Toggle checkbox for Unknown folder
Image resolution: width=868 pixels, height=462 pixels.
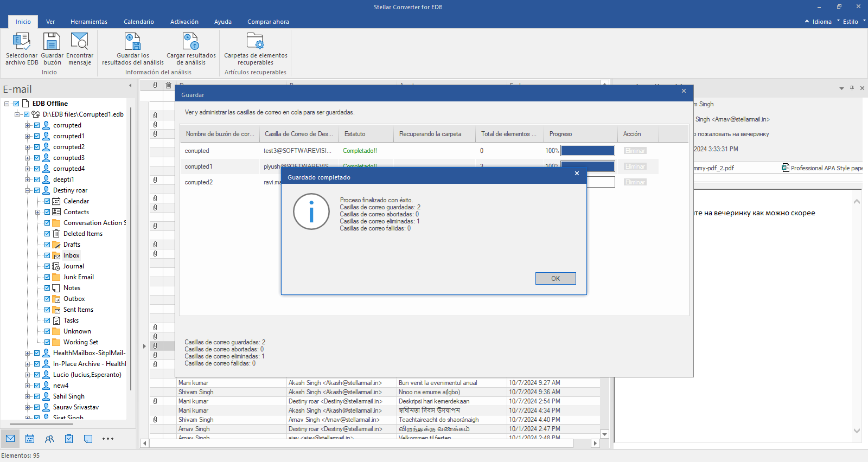click(x=47, y=331)
